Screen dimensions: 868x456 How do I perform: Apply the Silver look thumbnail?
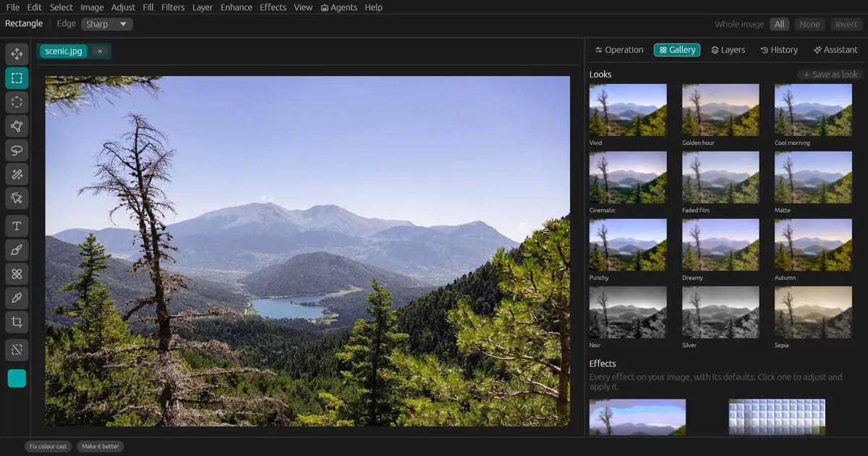pos(720,312)
